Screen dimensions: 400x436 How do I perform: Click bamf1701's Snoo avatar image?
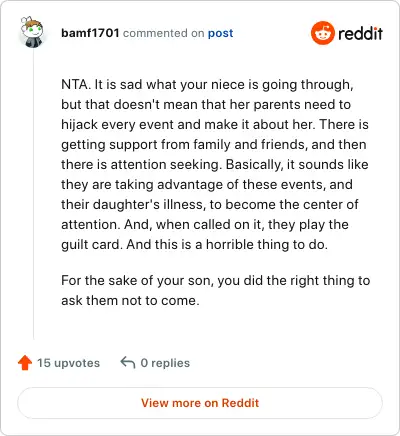[32, 32]
